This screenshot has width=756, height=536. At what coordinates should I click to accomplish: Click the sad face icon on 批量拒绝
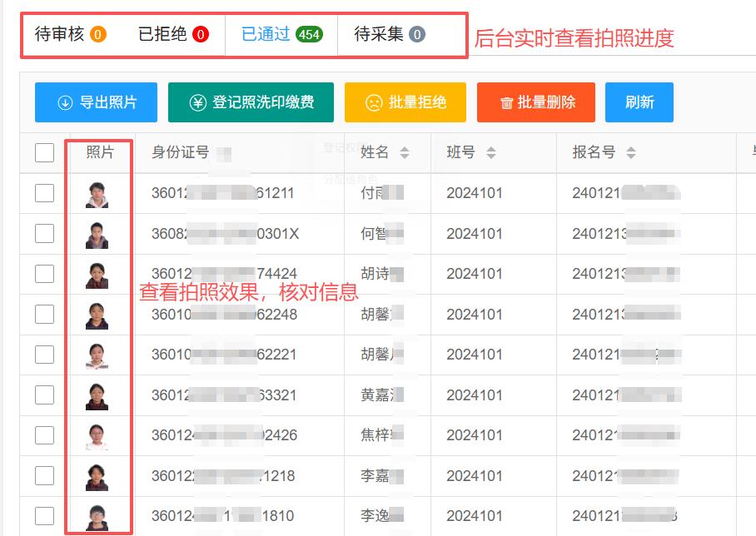point(374,102)
